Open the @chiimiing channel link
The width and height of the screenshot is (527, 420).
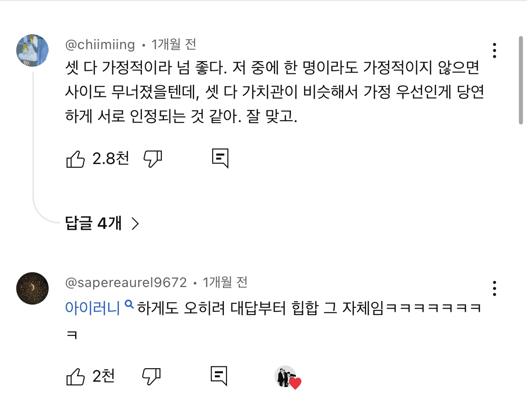(x=100, y=45)
